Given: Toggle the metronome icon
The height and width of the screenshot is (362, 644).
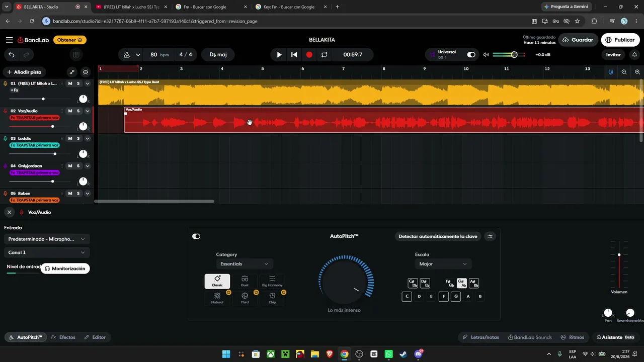Looking at the screenshot, I should [127, 55].
